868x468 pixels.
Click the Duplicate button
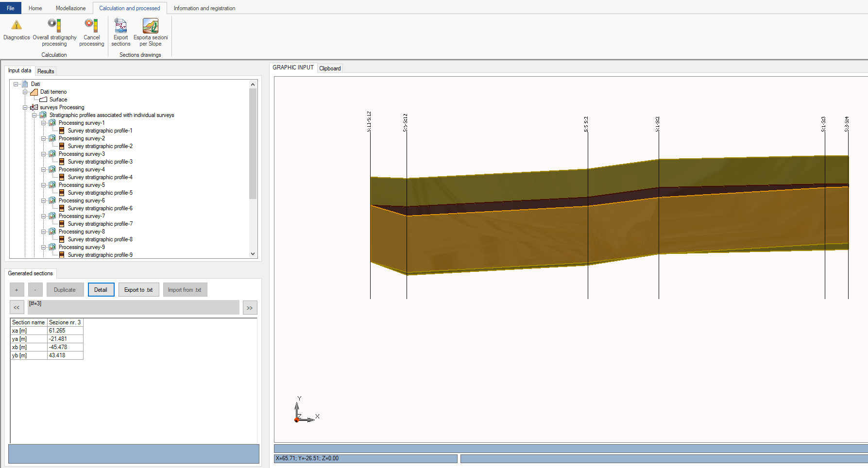[65, 290]
